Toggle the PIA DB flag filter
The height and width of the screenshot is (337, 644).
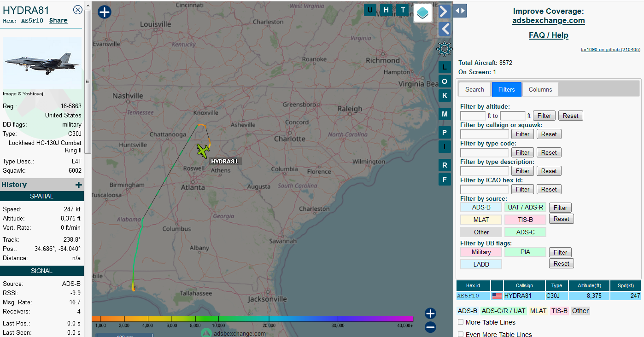pos(526,252)
